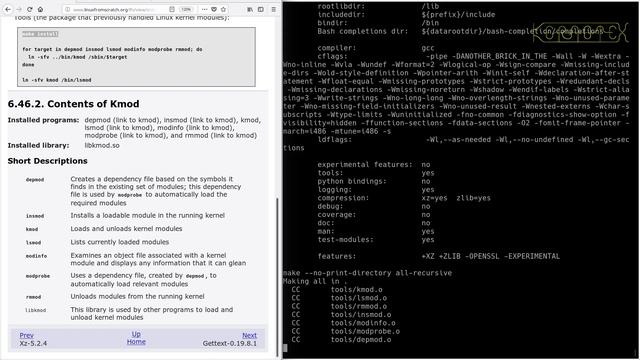The width and height of the screenshot is (640, 360).
Task: Click 'Bash completions dir:' terminal line
Action: [x=460, y=31]
